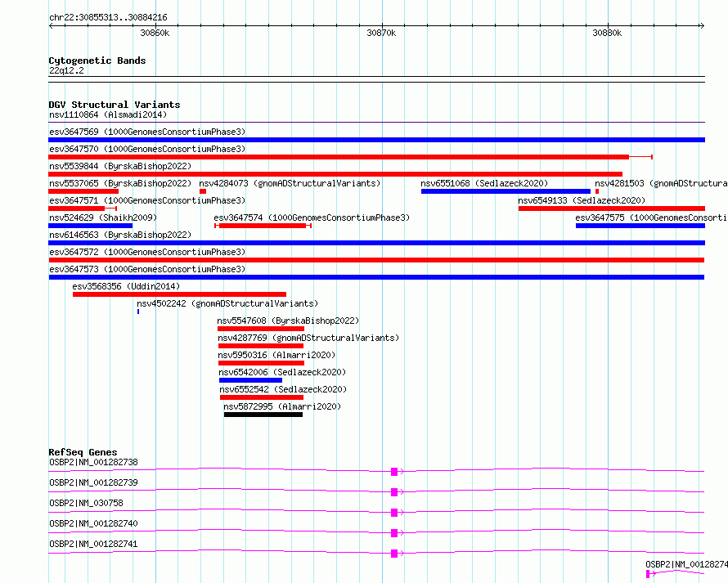Click the tiny blue mark of nsv4502242
The image size is (728, 583).
click(x=138, y=312)
